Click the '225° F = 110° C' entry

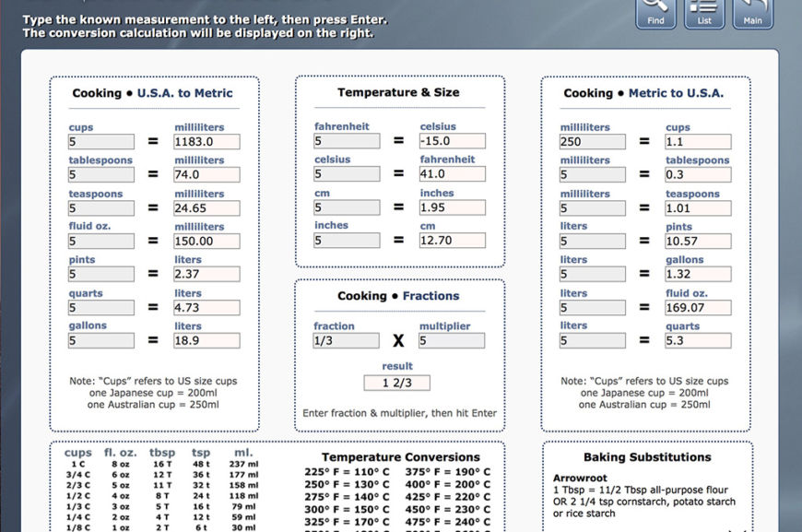347,472
